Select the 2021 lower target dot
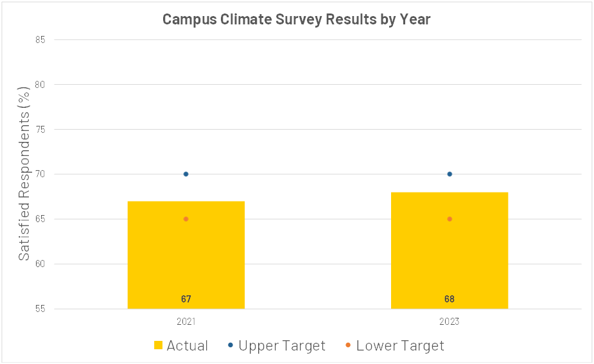Image resolution: width=594 pixels, height=364 pixels. point(186,219)
